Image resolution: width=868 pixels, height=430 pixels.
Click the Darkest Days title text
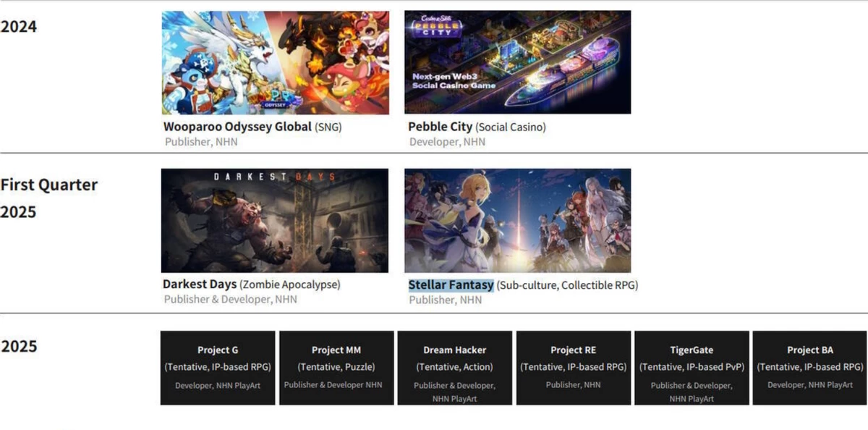click(x=200, y=284)
